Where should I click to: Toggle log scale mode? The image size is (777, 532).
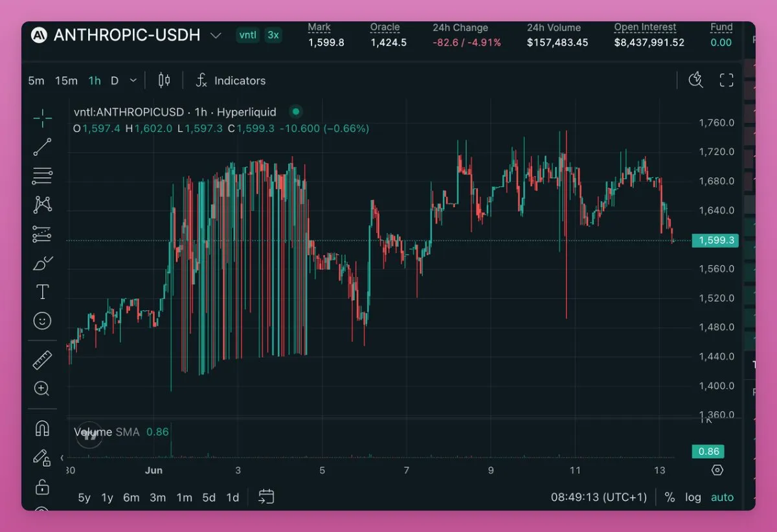point(693,498)
